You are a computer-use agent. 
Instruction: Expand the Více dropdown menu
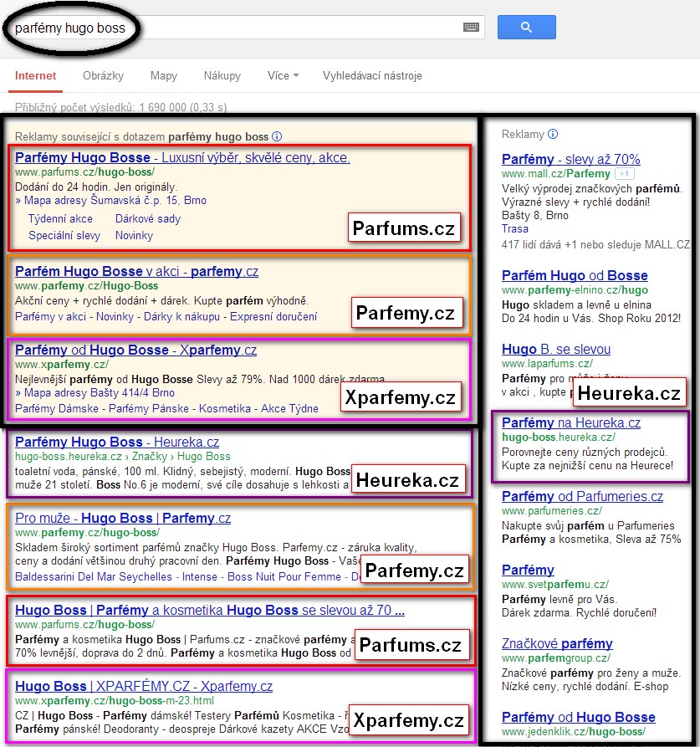[283, 76]
